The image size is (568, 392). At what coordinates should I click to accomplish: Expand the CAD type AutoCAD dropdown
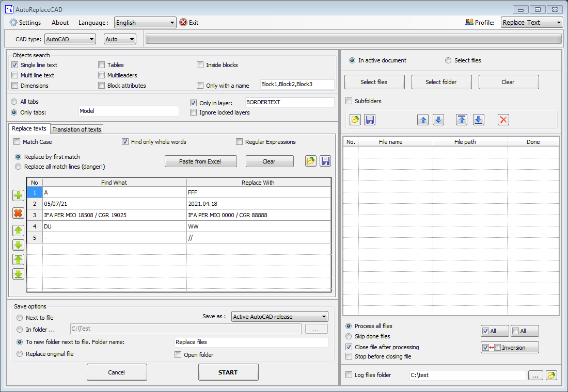(70, 39)
